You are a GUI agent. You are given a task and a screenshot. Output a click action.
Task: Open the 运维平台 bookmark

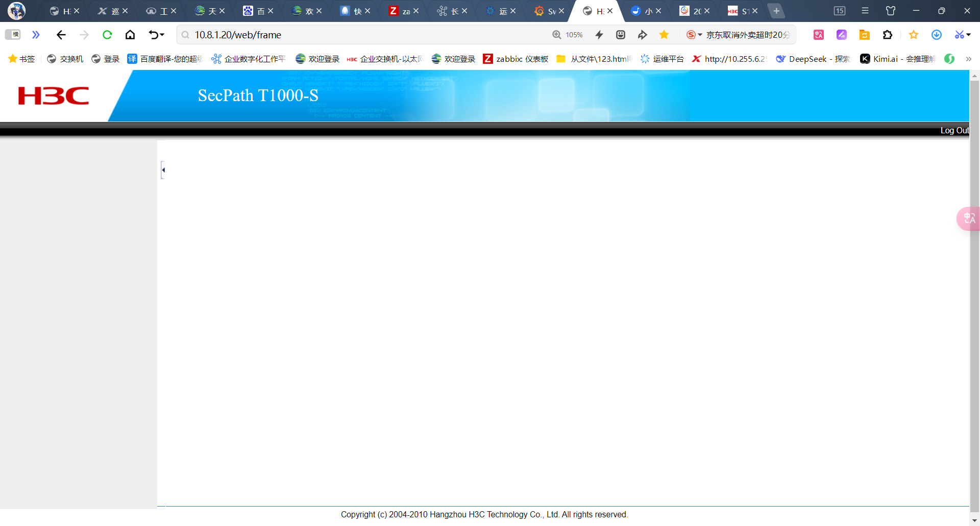(662, 59)
